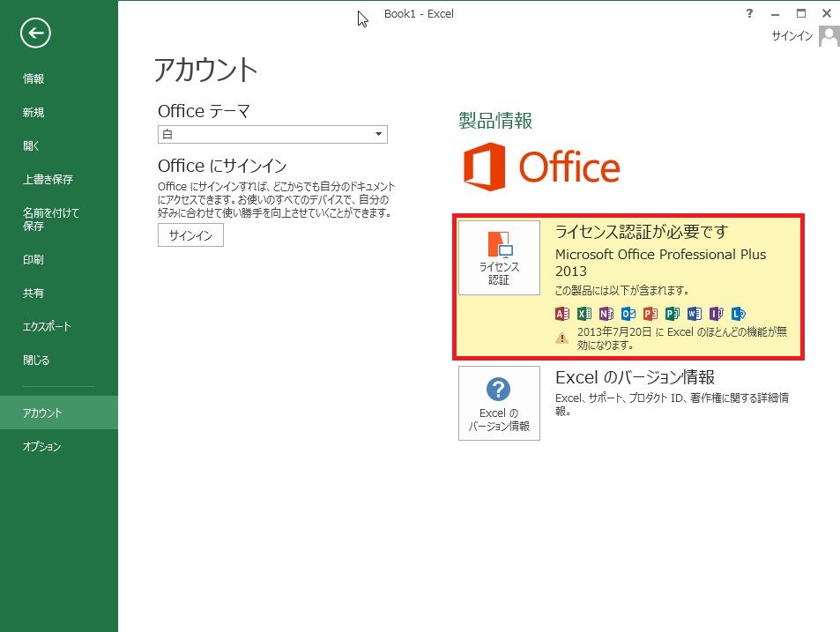840x632 pixels.
Task: Click the ライセンス認証が必要です heading
Action: 642,232
